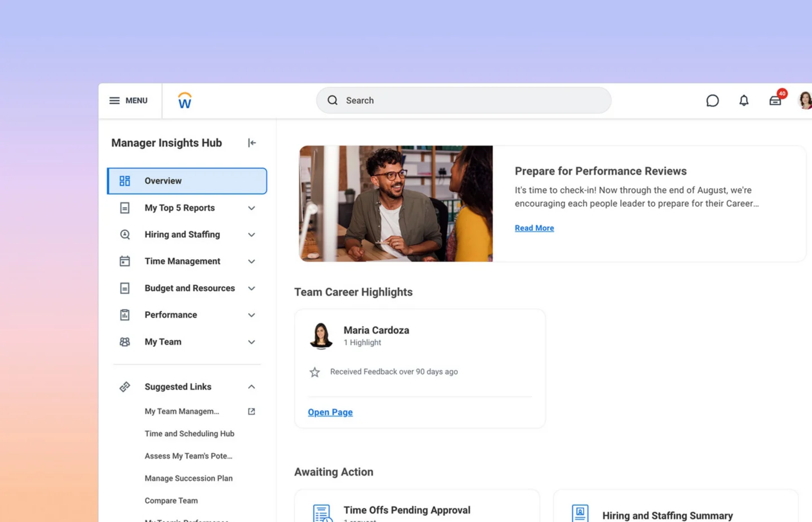Click the Time Offs Pending Approval icon

tap(322, 512)
